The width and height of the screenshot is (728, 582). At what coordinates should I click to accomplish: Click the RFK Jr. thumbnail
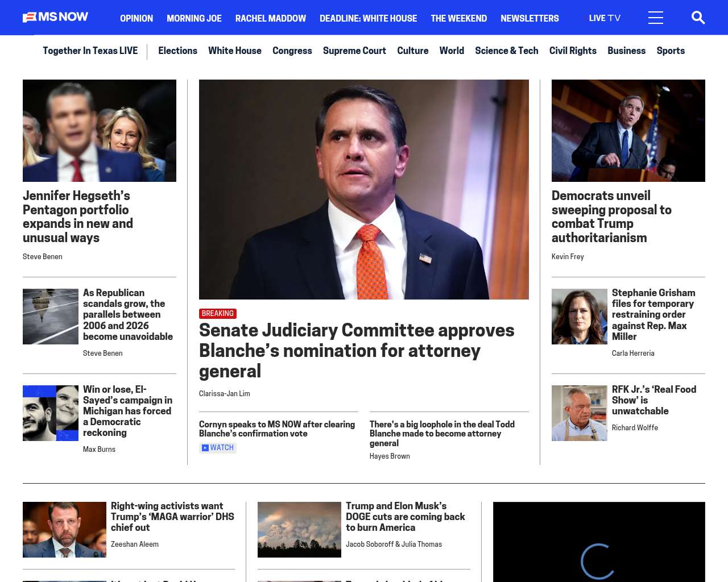point(580,413)
